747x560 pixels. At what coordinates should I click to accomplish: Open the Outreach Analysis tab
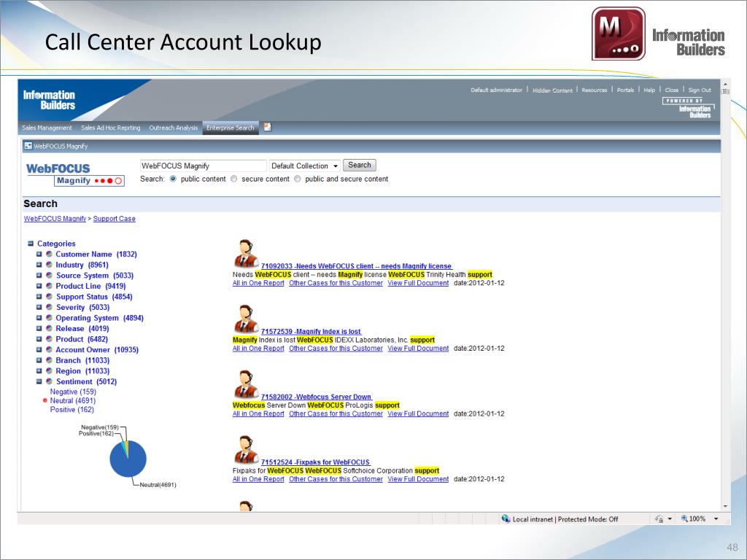(174, 128)
